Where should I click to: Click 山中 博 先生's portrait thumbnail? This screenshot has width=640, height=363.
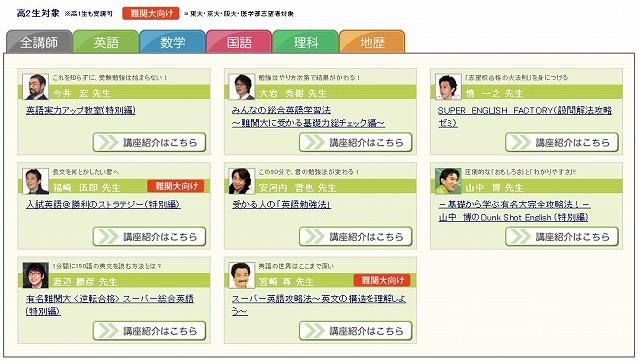point(448,181)
